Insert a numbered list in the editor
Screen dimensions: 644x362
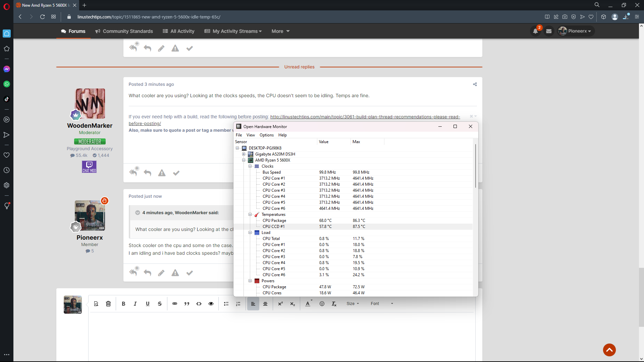tap(238, 304)
